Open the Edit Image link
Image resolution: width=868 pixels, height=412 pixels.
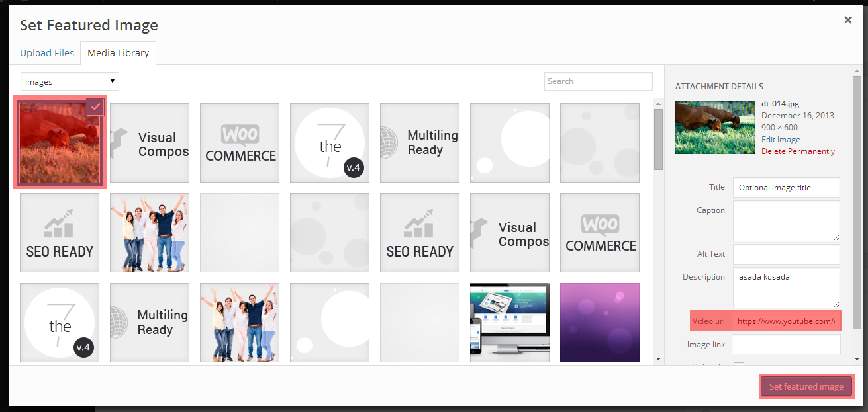tap(781, 140)
